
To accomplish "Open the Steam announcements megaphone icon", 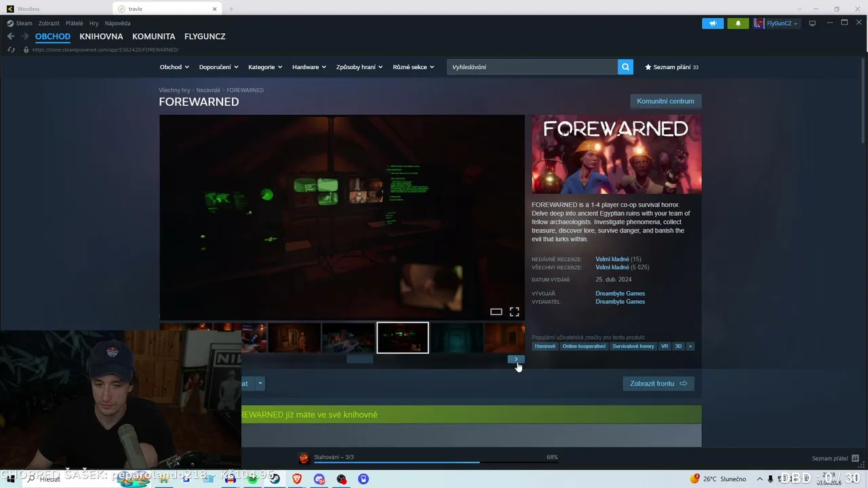I will point(713,23).
